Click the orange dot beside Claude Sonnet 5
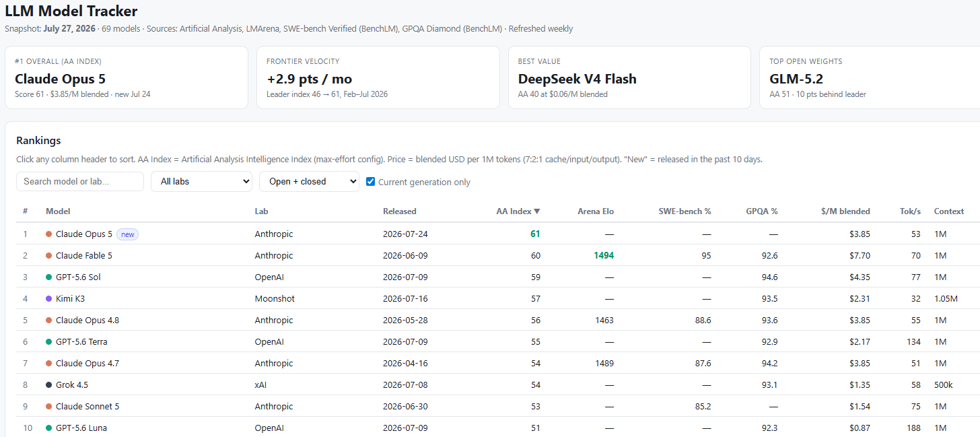 (48, 406)
